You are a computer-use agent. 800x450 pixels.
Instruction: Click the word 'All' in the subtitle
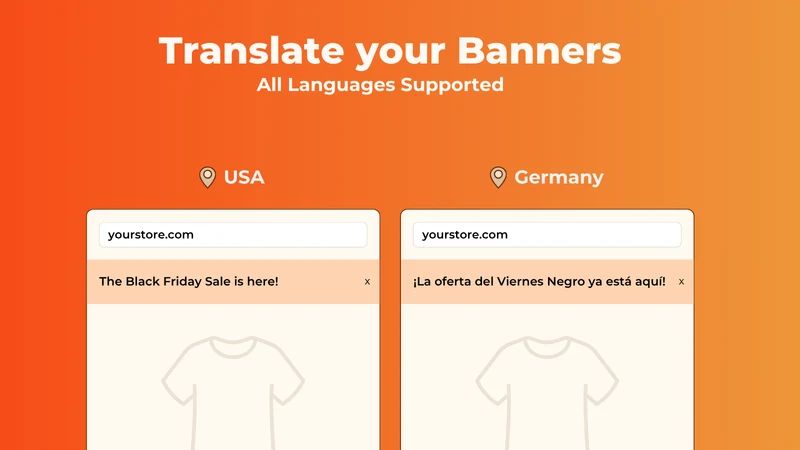pyautogui.click(x=269, y=85)
